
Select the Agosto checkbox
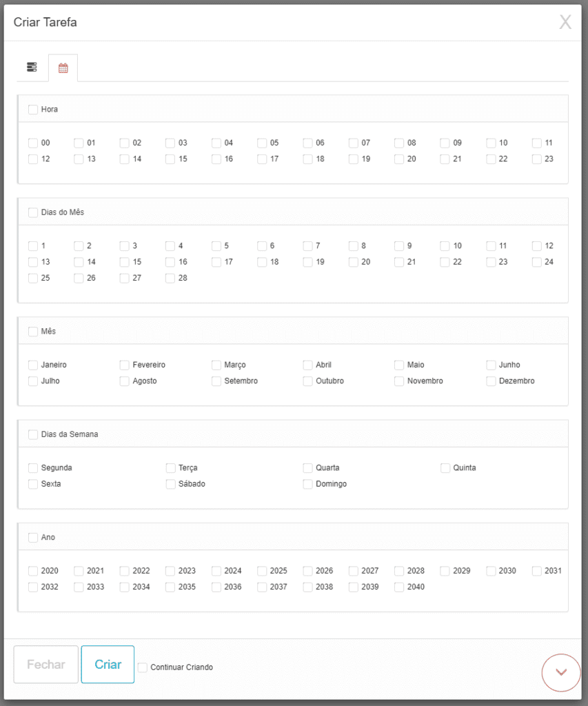124,381
